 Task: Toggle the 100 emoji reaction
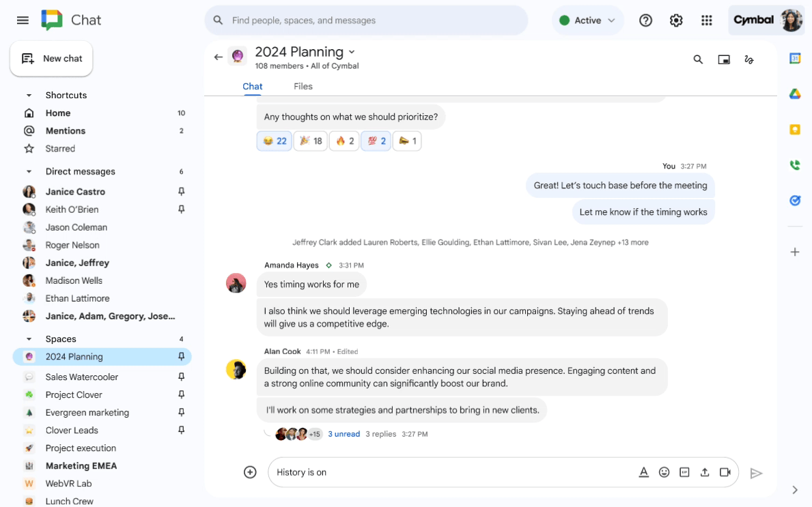click(374, 141)
